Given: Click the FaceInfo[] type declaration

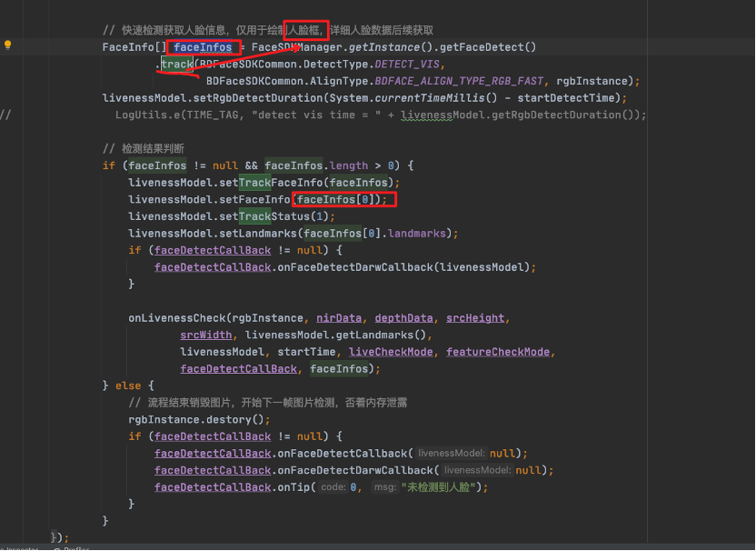Looking at the screenshot, I should [134, 47].
